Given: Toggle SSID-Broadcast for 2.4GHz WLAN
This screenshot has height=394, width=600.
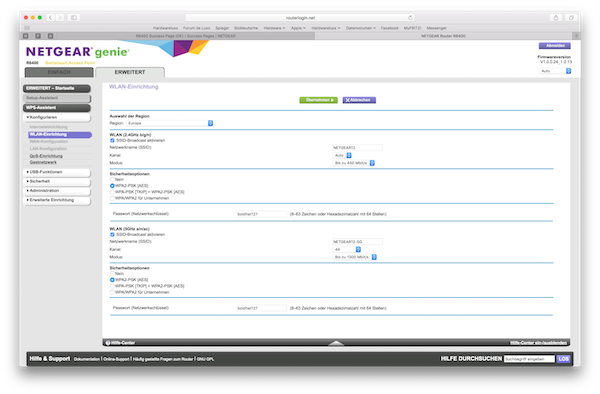Looking at the screenshot, I should tap(112, 140).
